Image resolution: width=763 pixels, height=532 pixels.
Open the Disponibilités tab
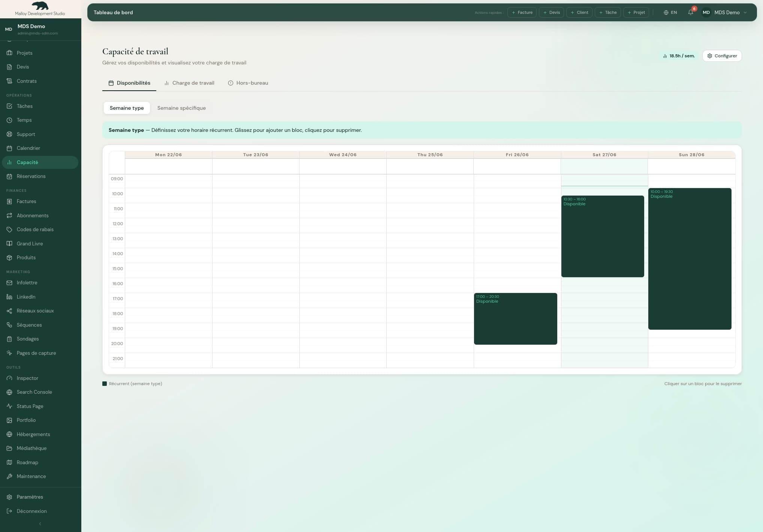(129, 83)
